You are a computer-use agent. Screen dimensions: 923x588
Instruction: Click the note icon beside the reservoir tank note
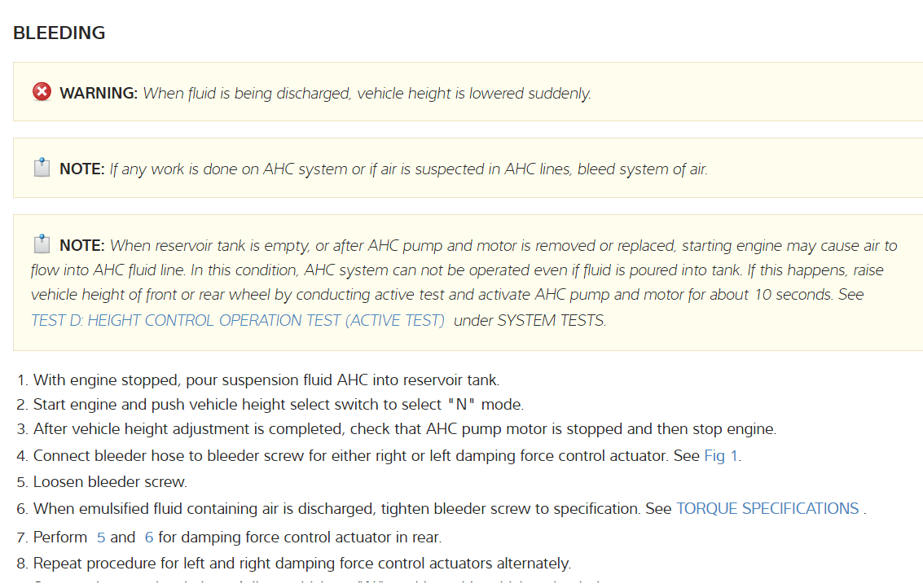pos(42,244)
